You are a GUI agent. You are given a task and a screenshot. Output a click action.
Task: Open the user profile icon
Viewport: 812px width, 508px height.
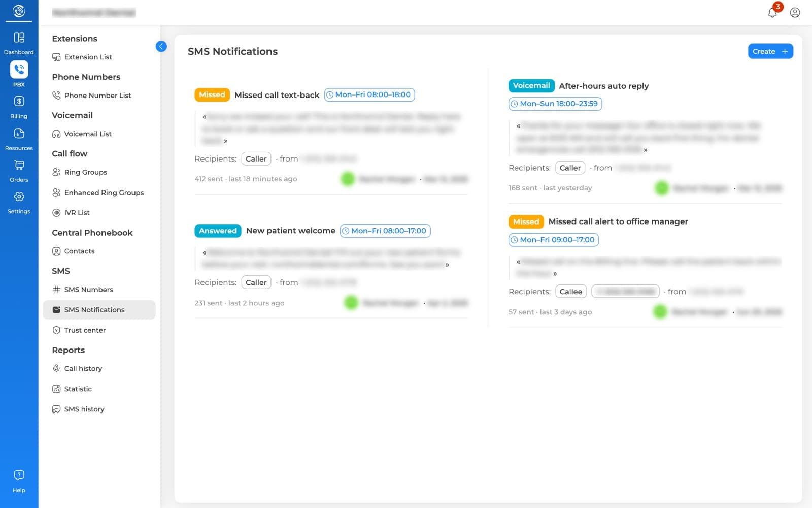click(x=795, y=12)
